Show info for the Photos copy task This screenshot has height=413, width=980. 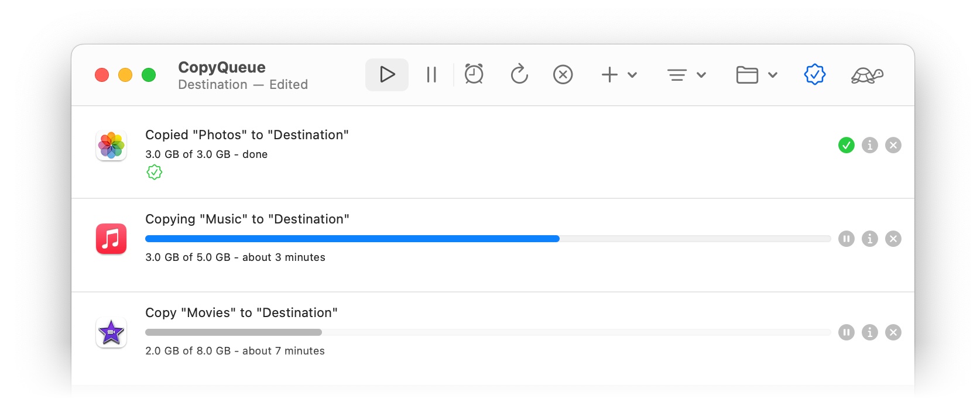[x=869, y=145]
